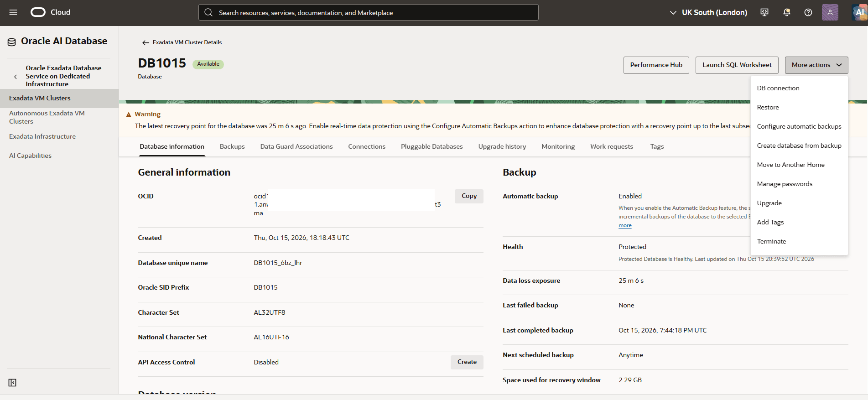868x400 pixels.
Task: Open the Pluggable Databases tab
Action: point(431,146)
